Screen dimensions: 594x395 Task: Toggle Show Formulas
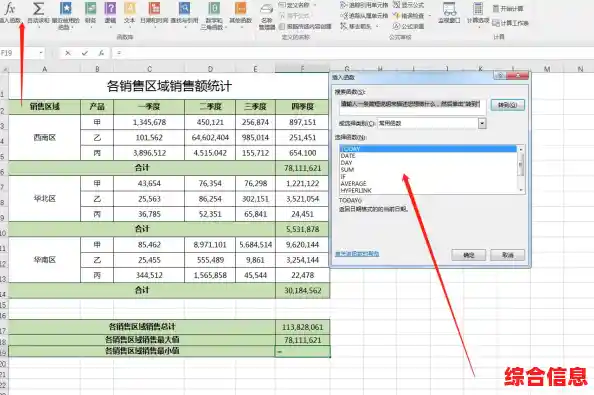click(408, 5)
